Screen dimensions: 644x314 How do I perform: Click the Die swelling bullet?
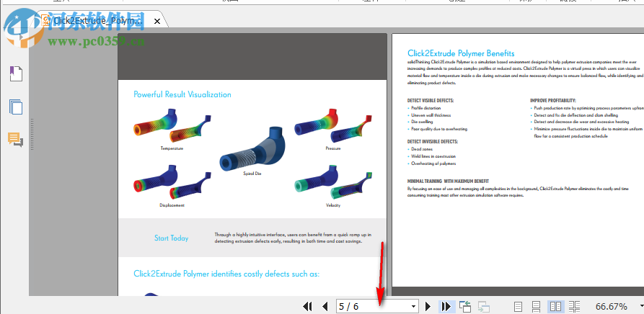click(422, 122)
